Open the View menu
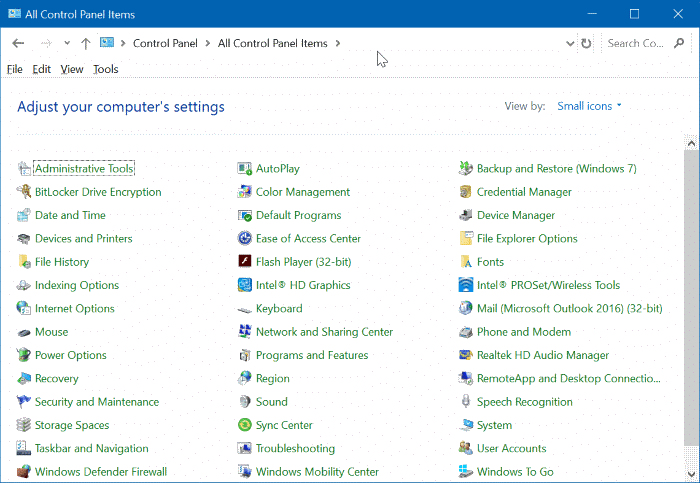This screenshot has width=700, height=483. (72, 69)
